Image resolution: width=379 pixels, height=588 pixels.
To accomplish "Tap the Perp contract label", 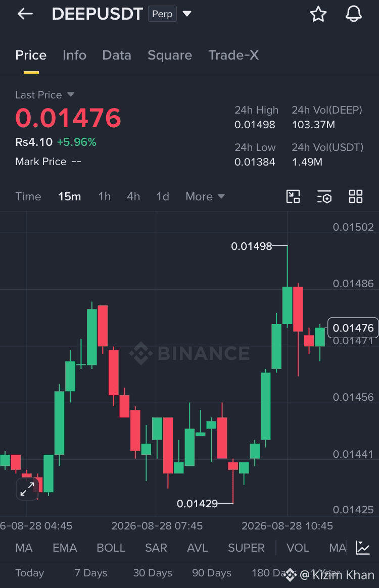I will tap(162, 14).
